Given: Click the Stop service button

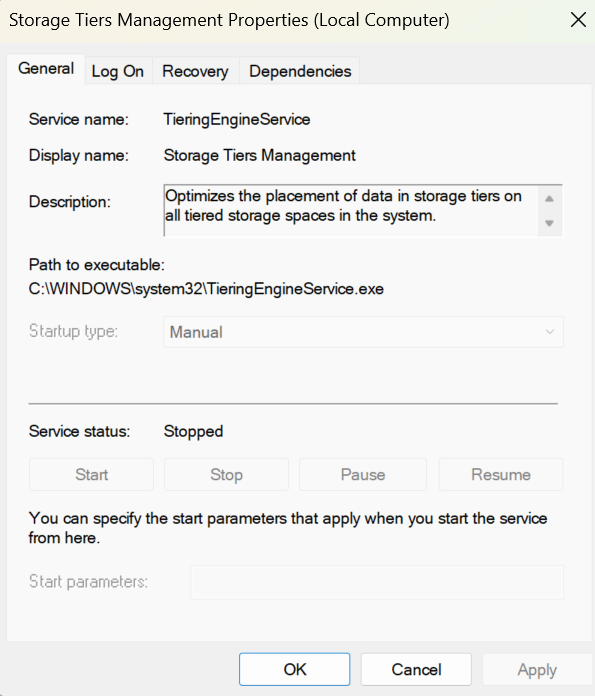Looking at the screenshot, I should tap(226, 475).
